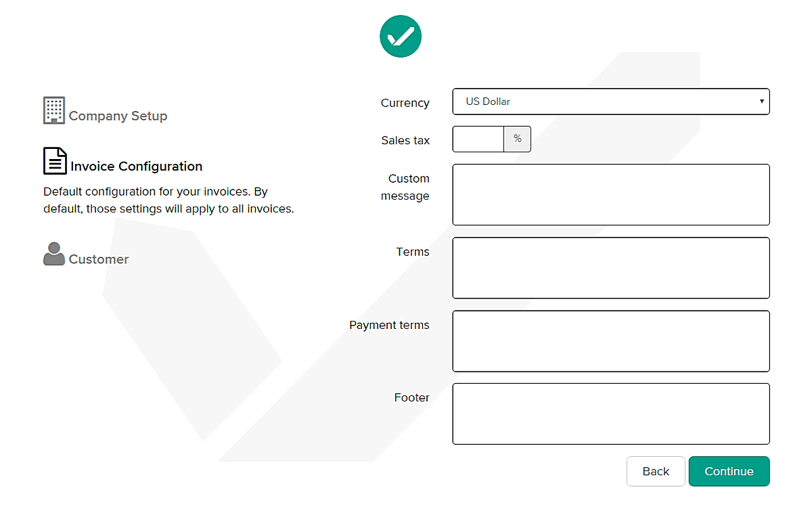Click into the Custom message text area
812x507 pixels.
point(610,194)
